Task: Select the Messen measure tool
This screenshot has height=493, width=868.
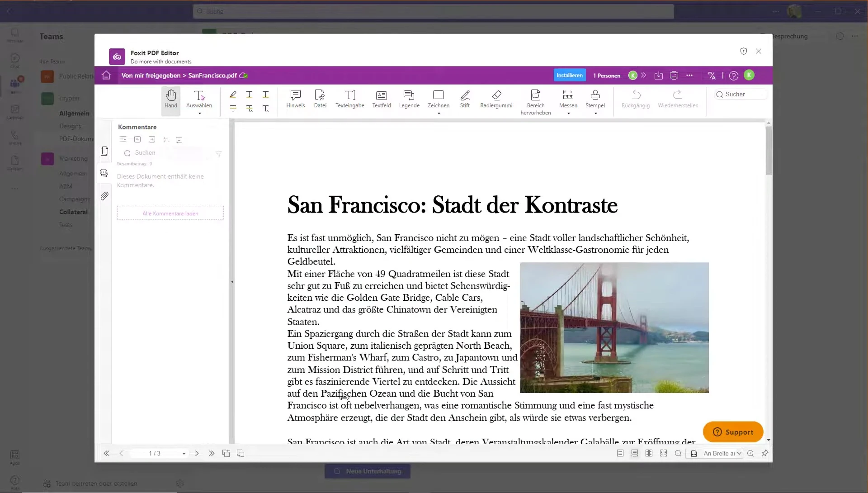Action: click(568, 100)
